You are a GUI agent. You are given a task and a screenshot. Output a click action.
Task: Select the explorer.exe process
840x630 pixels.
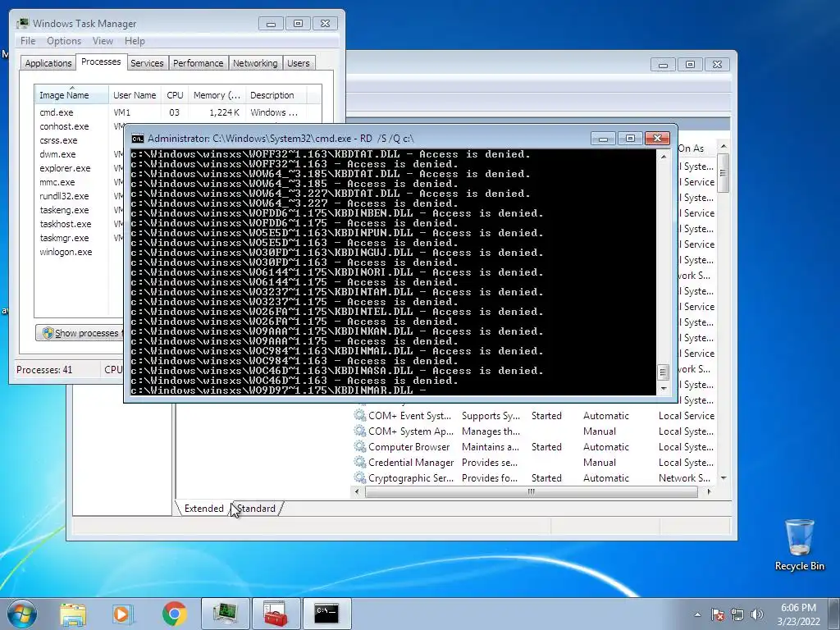pyautogui.click(x=65, y=168)
